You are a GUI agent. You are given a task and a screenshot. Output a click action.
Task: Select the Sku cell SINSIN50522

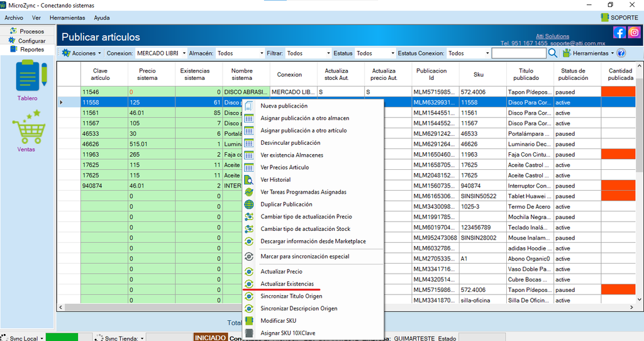[483, 196]
